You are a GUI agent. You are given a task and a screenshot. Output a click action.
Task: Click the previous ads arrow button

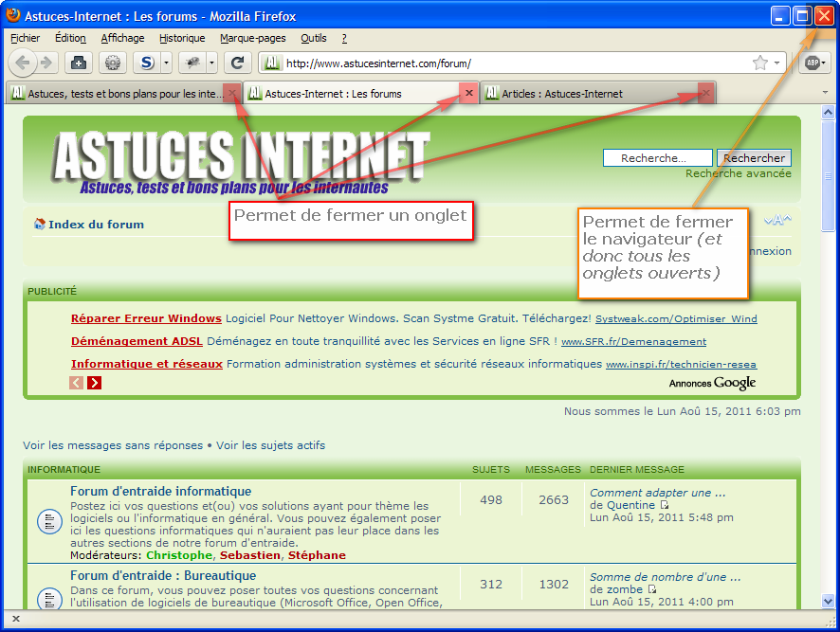(x=76, y=383)
